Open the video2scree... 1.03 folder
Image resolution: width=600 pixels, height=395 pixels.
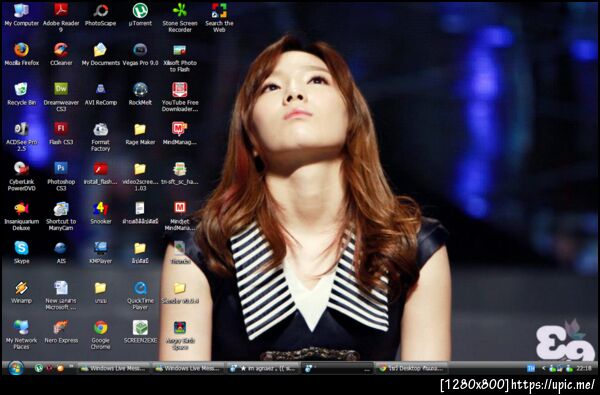coord(140,176)
